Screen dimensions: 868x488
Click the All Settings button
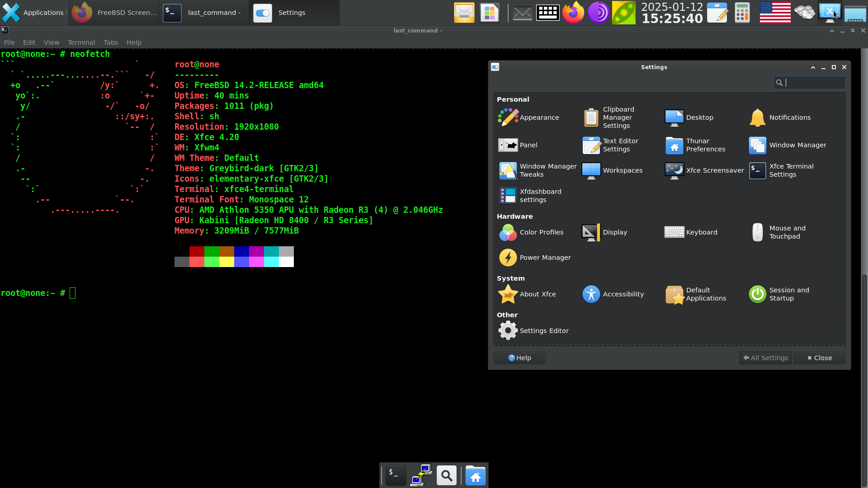(765, 358)
